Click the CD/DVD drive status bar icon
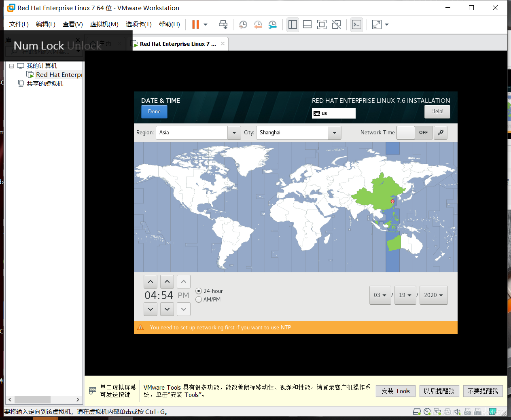 pyautogui.click(x=427, y=412)
